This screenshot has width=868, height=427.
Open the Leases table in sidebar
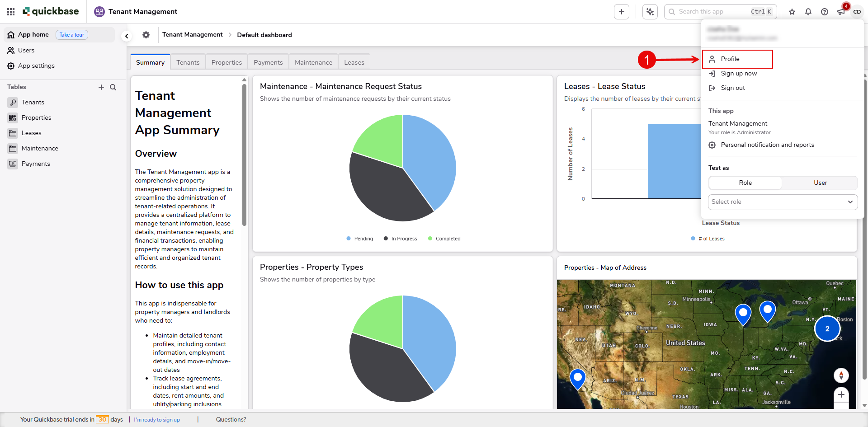pos(31,133)
